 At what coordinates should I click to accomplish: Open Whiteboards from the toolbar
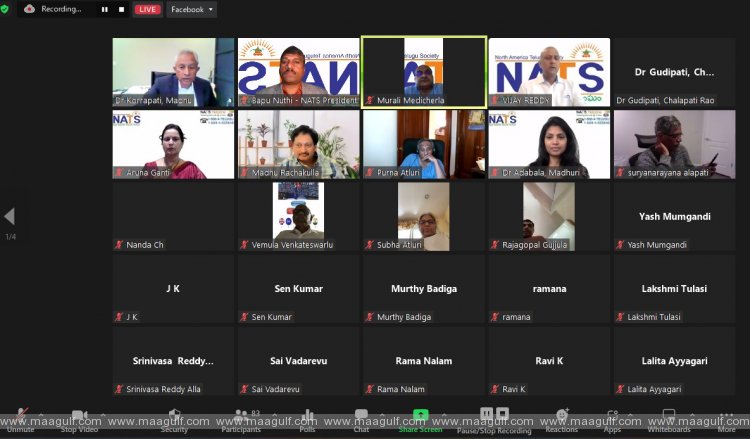pos(668,416)
